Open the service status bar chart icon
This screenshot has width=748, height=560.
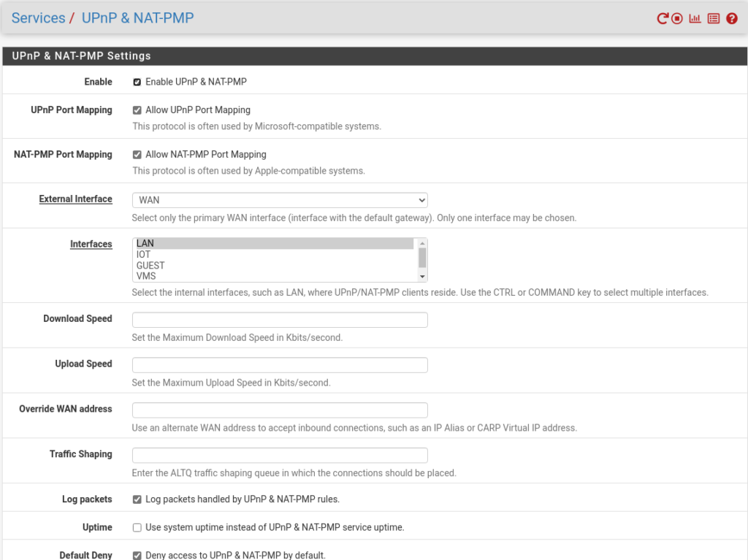point(695,19)
